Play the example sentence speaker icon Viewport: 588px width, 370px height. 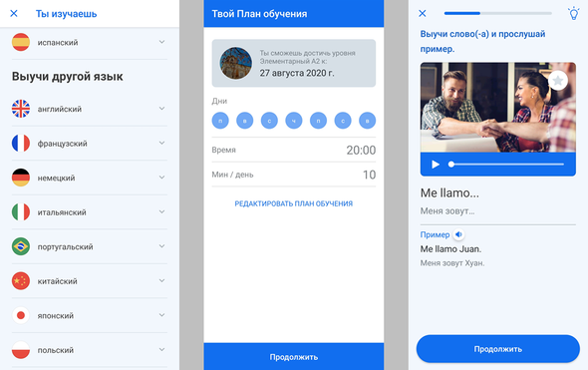point(458,234)
